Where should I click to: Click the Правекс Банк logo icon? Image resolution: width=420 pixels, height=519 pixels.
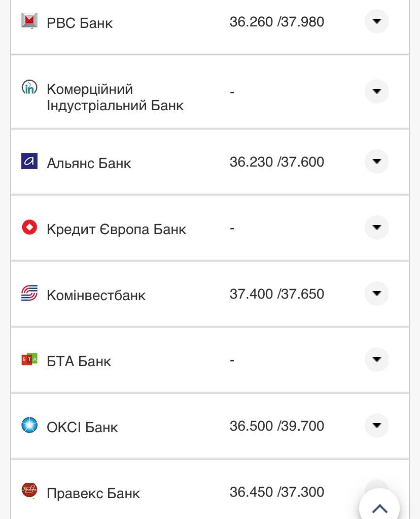29,491
